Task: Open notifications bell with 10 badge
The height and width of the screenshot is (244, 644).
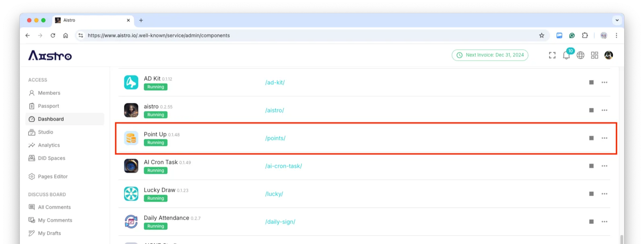Action: click(x=567, y=55)
